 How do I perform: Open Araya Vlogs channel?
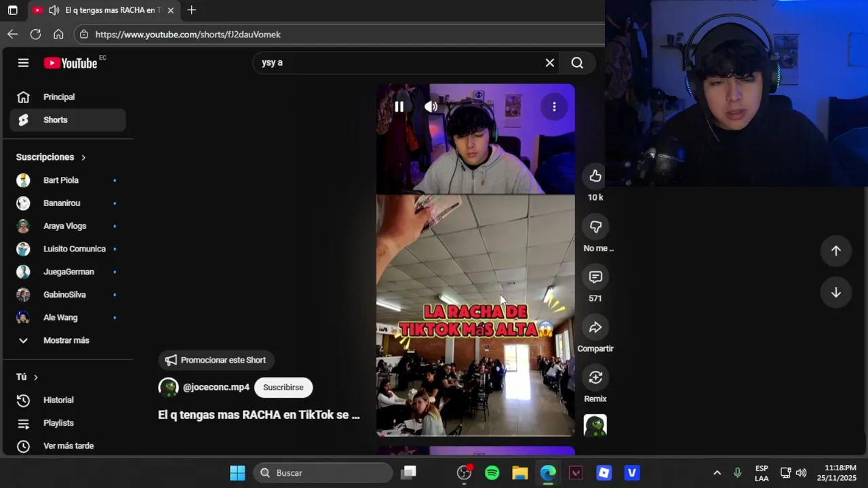(x=68, y=226)
